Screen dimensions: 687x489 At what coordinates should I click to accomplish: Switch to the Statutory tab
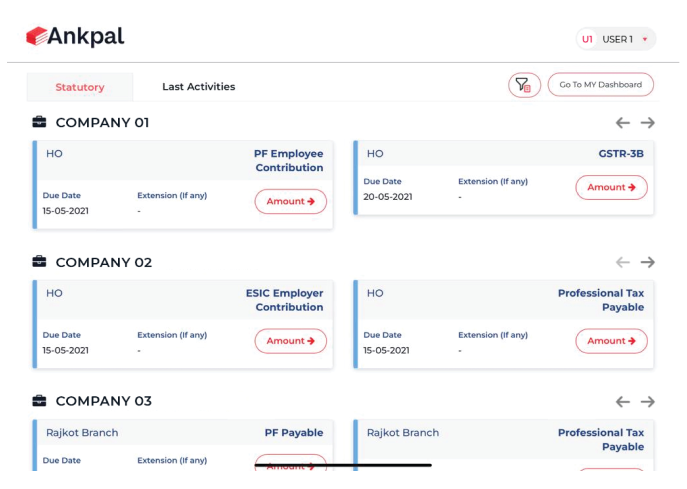[80, 87]
